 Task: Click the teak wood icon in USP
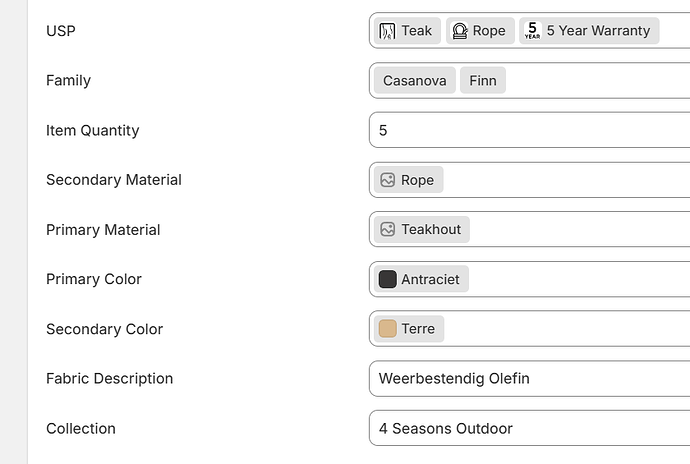tap(387, 31)
